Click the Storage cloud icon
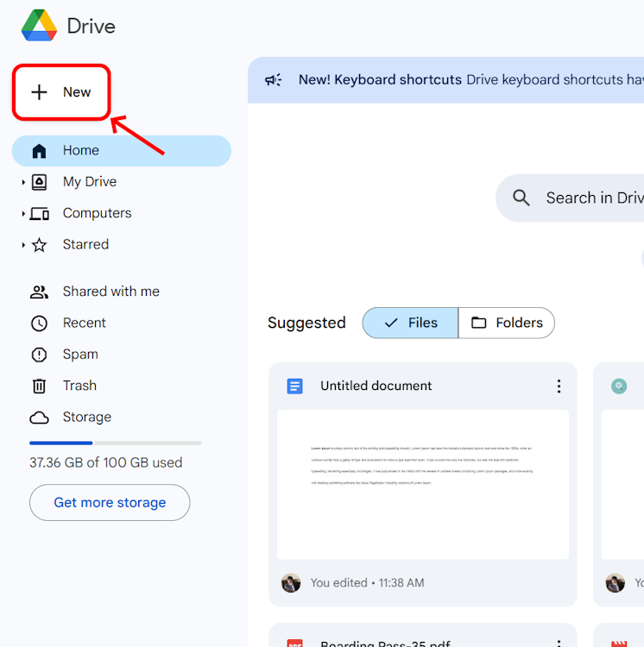 click(x=39, y=418)
